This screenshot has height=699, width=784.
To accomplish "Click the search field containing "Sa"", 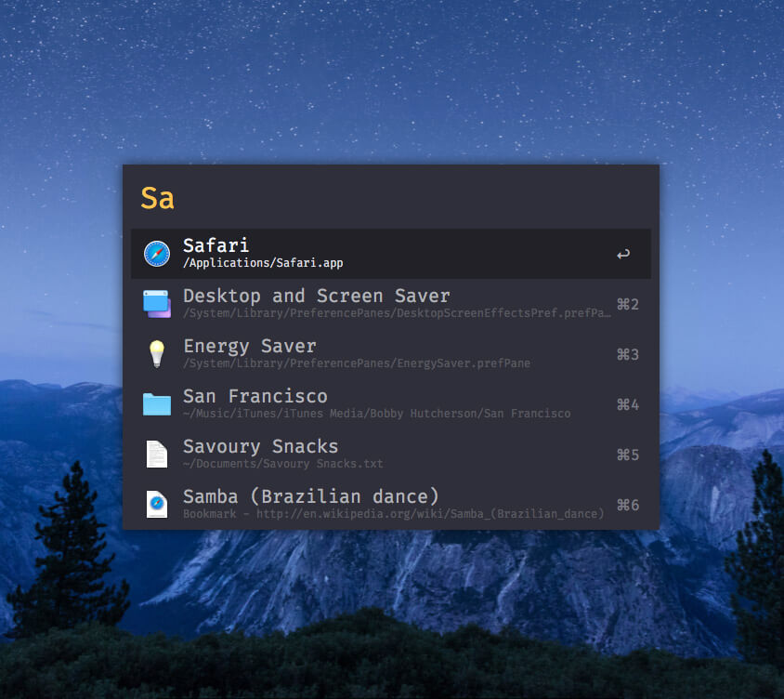I will tap(391, 198).
